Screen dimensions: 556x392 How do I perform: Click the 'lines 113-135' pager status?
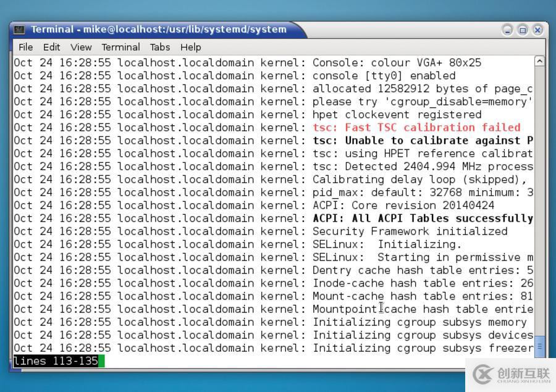pyautogui.click(x=56, y=361)
